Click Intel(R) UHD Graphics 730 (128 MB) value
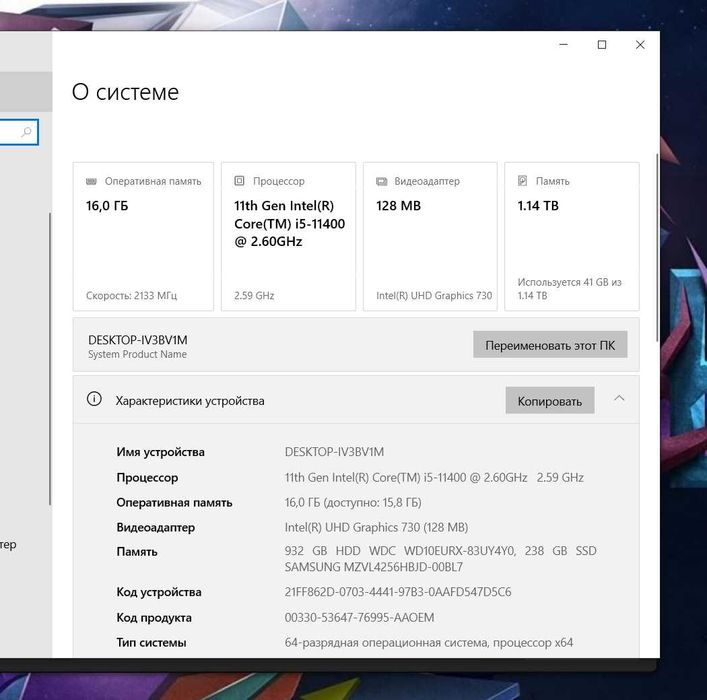The image size is (707, 700). pyautogui.click(x=376, y=527)
